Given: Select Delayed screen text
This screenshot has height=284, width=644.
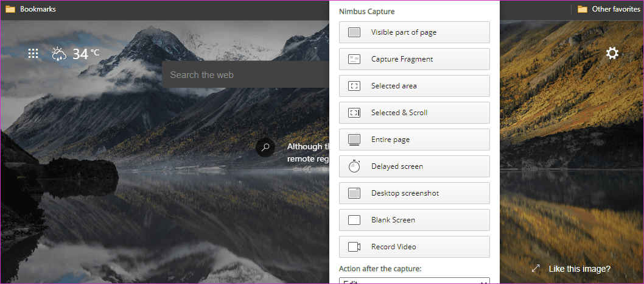Looking at the screenshot, I should (x=397, y=166).
